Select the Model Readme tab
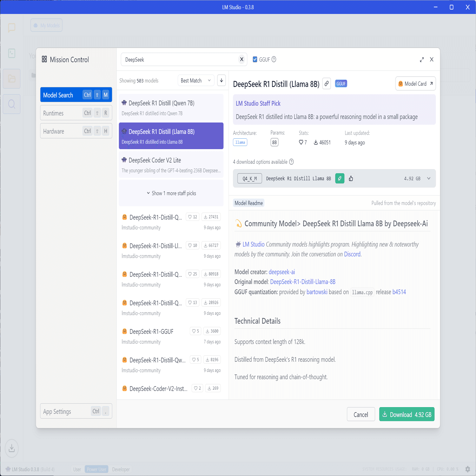The image size is (476, 476). point(249,203)
